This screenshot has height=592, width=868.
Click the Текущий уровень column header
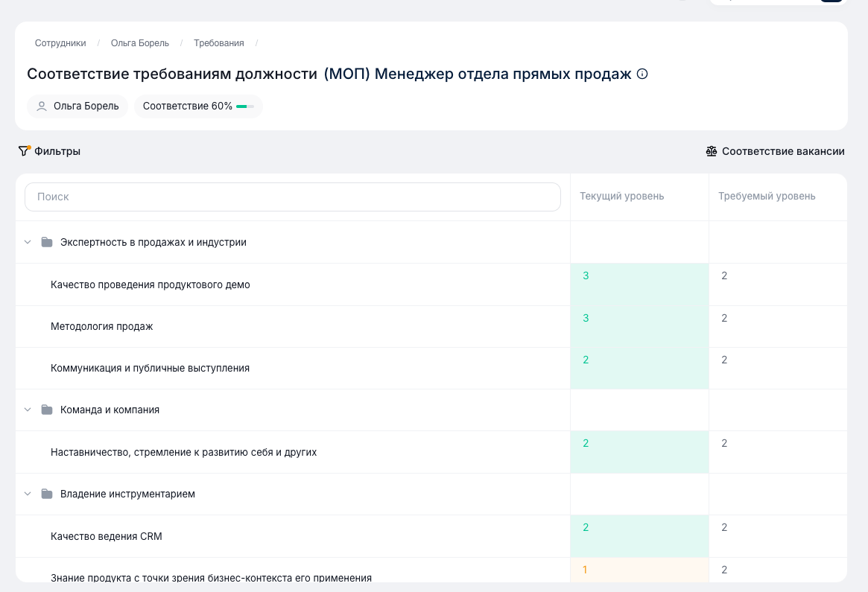pos(623,196)
